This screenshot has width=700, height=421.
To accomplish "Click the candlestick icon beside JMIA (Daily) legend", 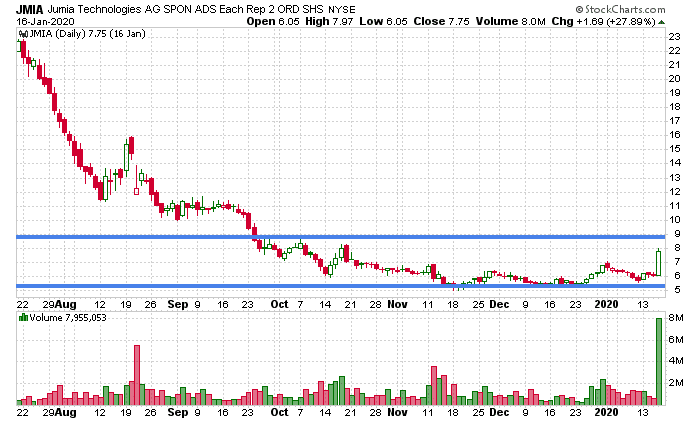I will point(23,34).
